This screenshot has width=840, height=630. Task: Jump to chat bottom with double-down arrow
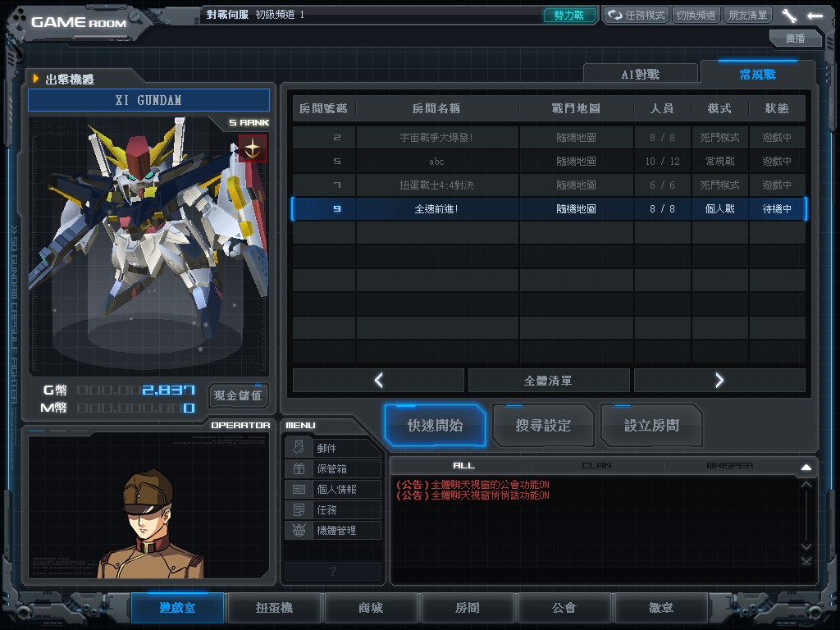806,560
